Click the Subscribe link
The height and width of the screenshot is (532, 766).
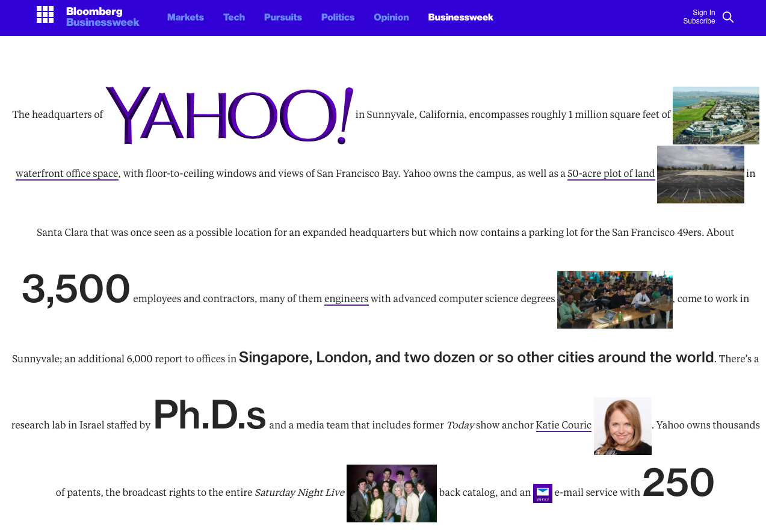[699, 21]
